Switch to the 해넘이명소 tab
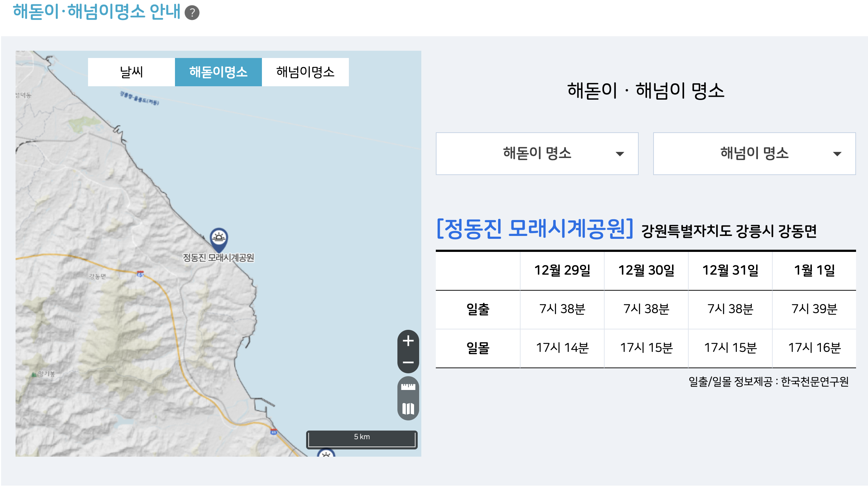This screenshot has width=868, height=490. (305, 72)
